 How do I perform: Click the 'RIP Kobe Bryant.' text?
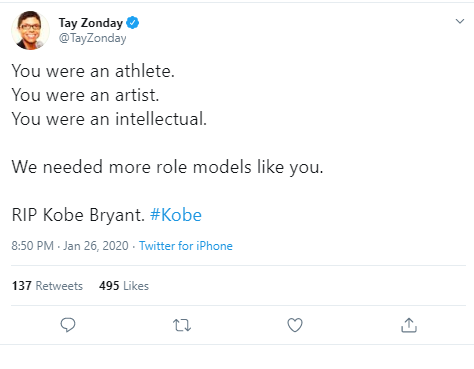(x=78, y=215)
